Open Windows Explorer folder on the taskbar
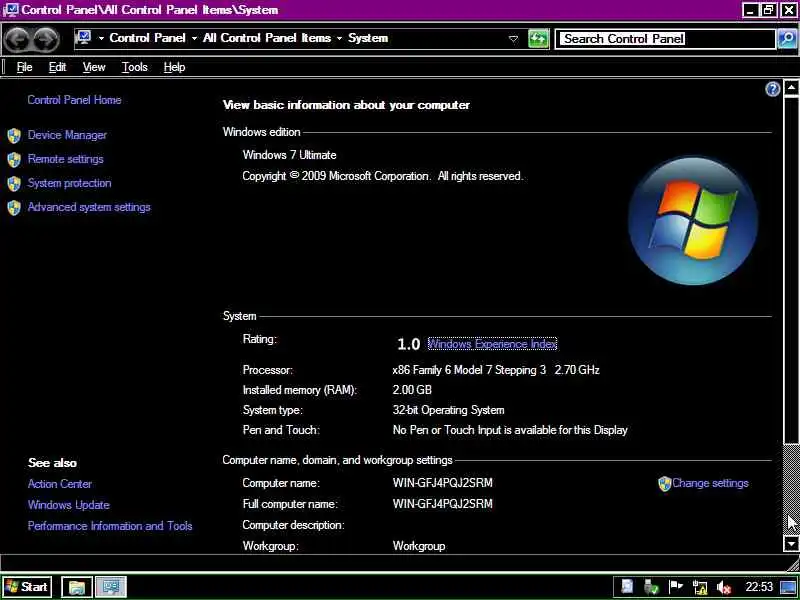Screen dimensions: 800x600 point(77,587)
